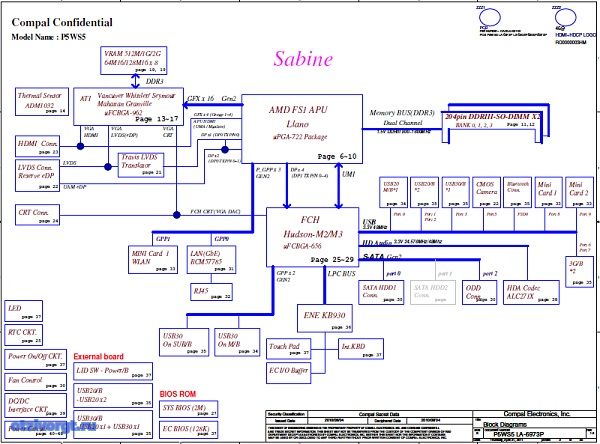Click the HDMI-HDCP LOGO circle
The height and width of the screenshot is (444, 600).
[x=565, y=17]
